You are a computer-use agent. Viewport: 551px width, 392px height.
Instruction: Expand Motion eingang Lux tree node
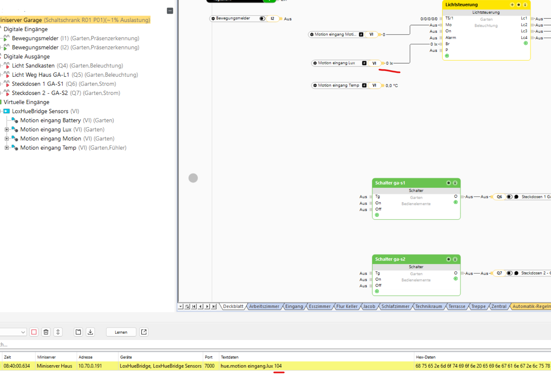[x=7, y=130]
